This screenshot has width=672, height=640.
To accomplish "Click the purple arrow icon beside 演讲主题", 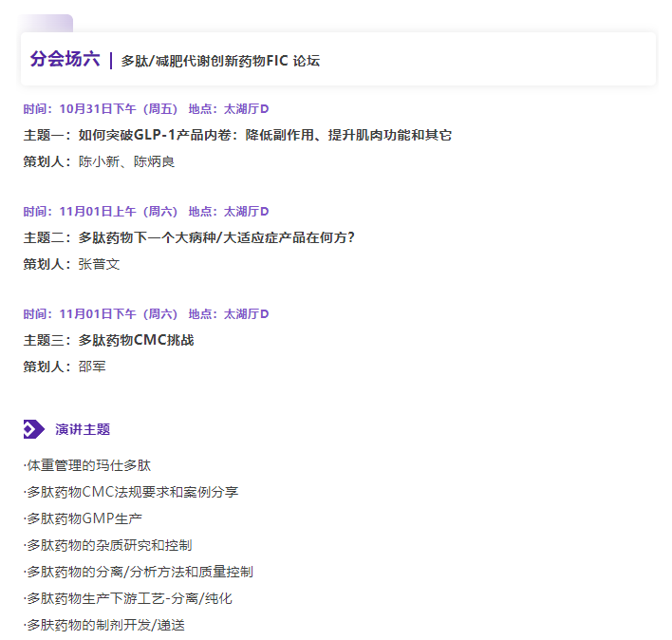I will click(x=33, y=429).
